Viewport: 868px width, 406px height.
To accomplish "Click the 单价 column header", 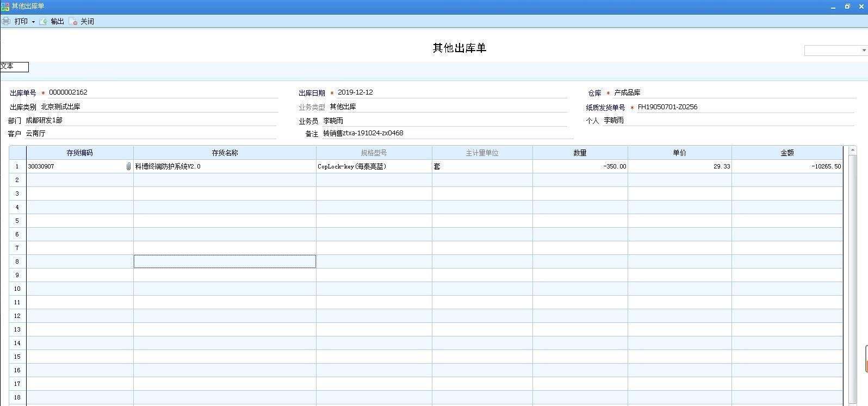I will [x=680, y=153].
